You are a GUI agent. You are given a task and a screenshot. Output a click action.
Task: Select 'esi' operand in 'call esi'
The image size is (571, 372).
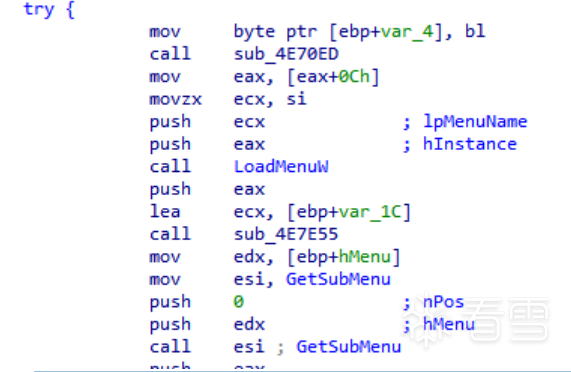click(249, 347)
